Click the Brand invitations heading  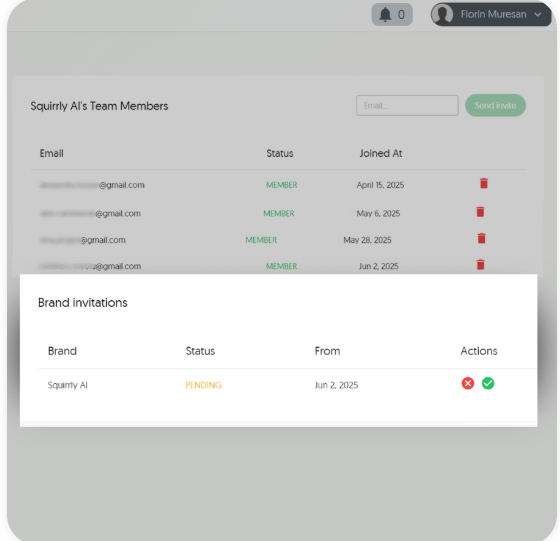pyautogui.click(x=82, y=302)
